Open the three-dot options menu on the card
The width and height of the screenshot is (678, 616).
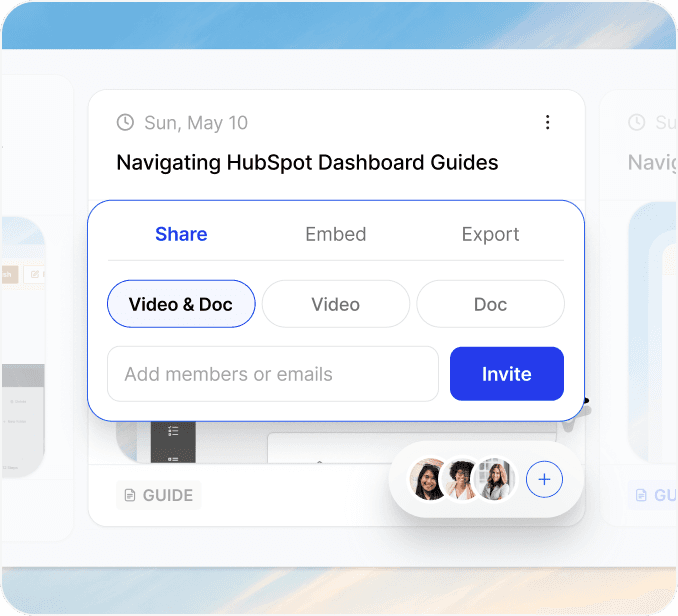547,122
